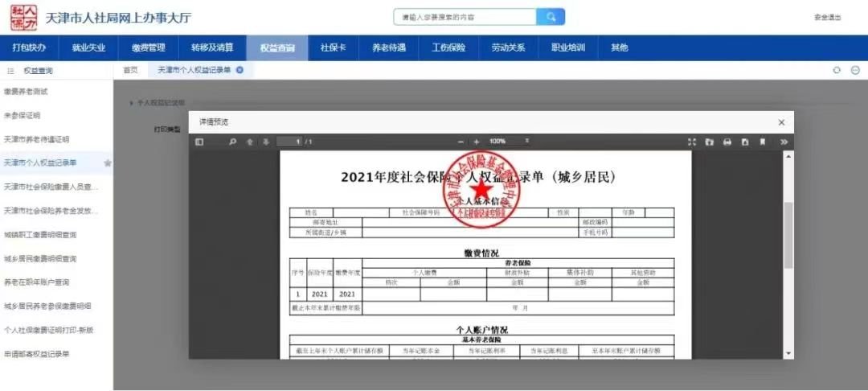Click the PDF scrollbar up arrow
The image size is (868, 391).
pyautogui.click(x=788, y=155)
